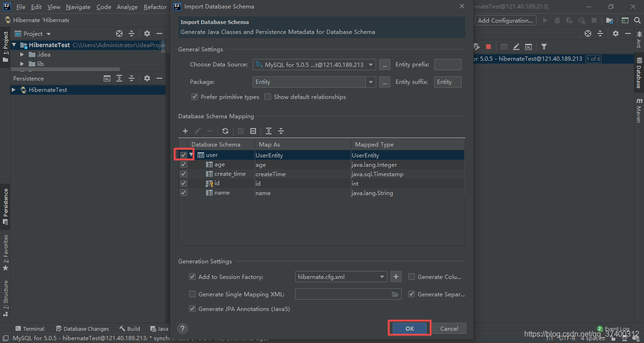Toggle the user table checkbox
644x343 pixels.
pyautogui.click(x=183, y=155)
